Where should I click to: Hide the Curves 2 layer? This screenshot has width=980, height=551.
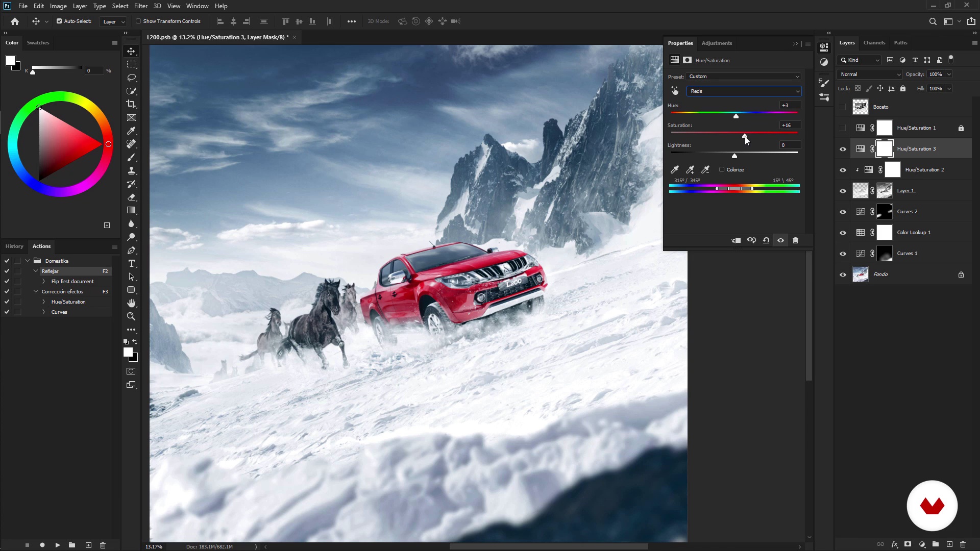(x=843, y=212)
